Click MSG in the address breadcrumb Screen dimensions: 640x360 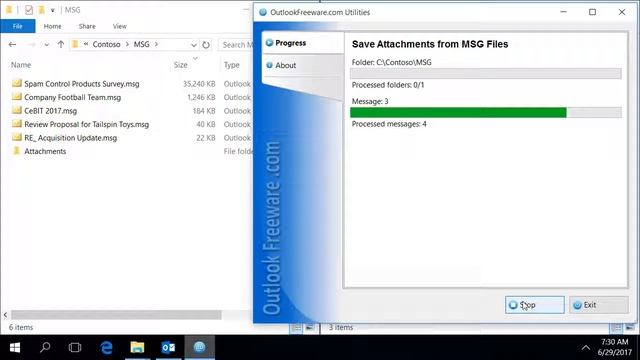pyautogui.click(x=142, y=44)
